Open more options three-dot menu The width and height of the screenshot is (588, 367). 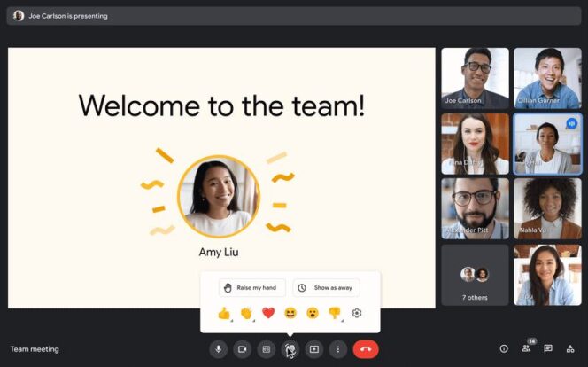pos(338,349)
